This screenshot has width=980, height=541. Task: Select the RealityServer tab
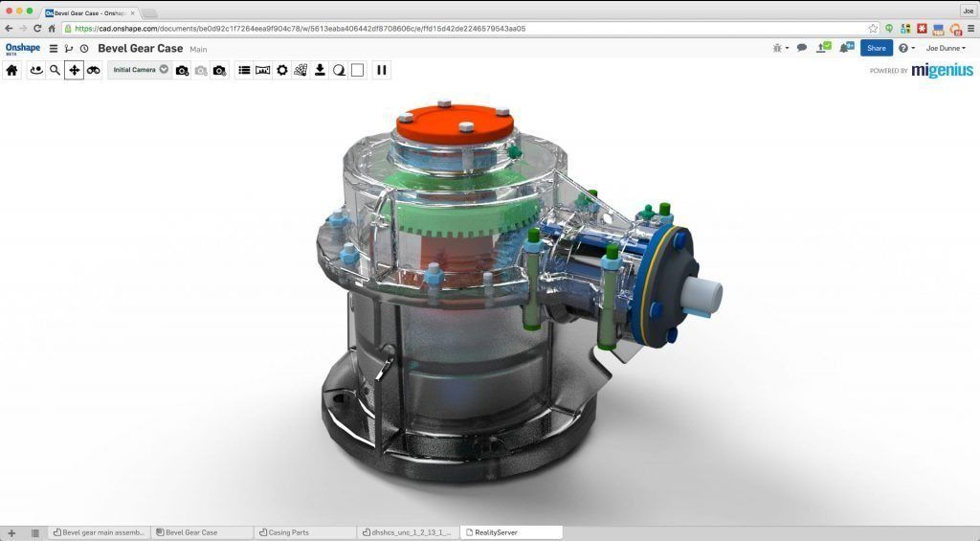512,533
